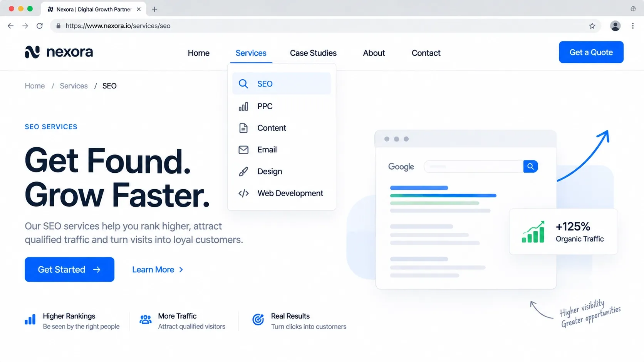Click the bar chart icon next to PPC
This screenshot has width=644, height=362.
tap(243, 107)
